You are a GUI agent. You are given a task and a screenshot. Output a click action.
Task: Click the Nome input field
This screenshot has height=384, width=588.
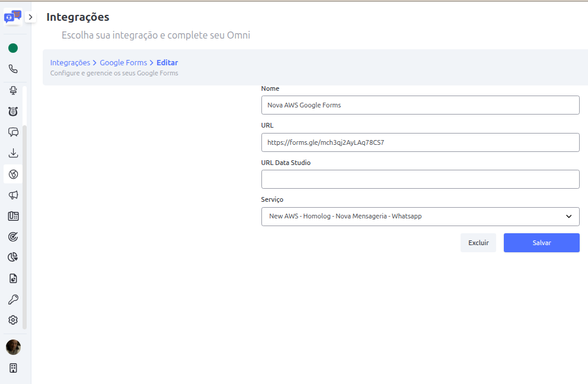coord(420,105)
